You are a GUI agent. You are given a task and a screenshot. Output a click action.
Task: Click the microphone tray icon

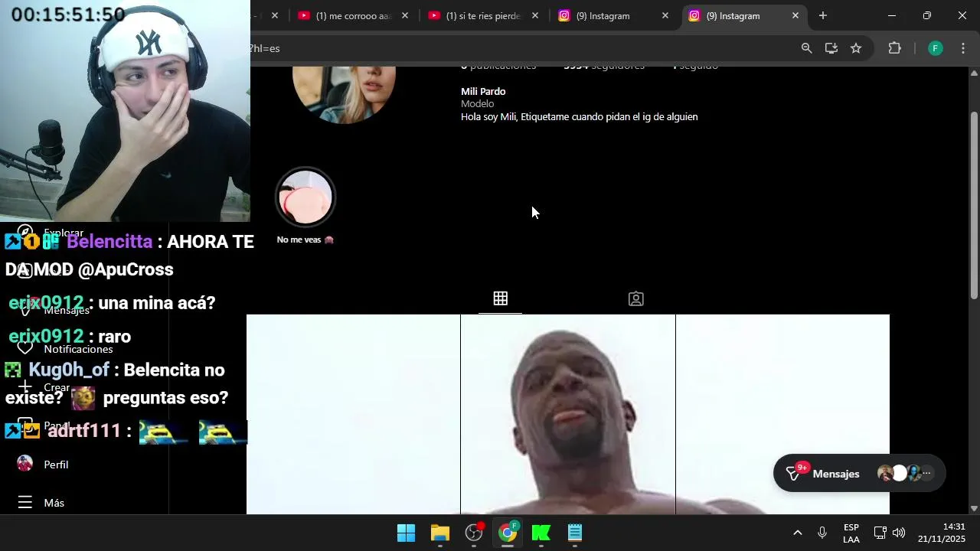click(x=822, y=533)
